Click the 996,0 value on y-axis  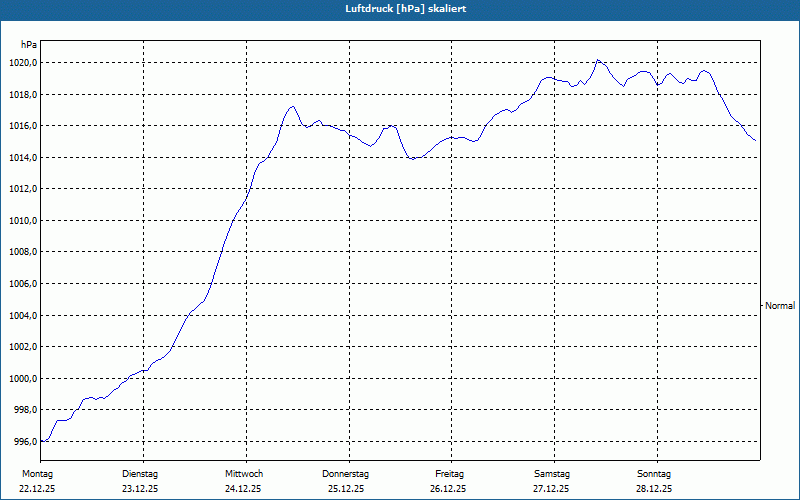[24, 442]
